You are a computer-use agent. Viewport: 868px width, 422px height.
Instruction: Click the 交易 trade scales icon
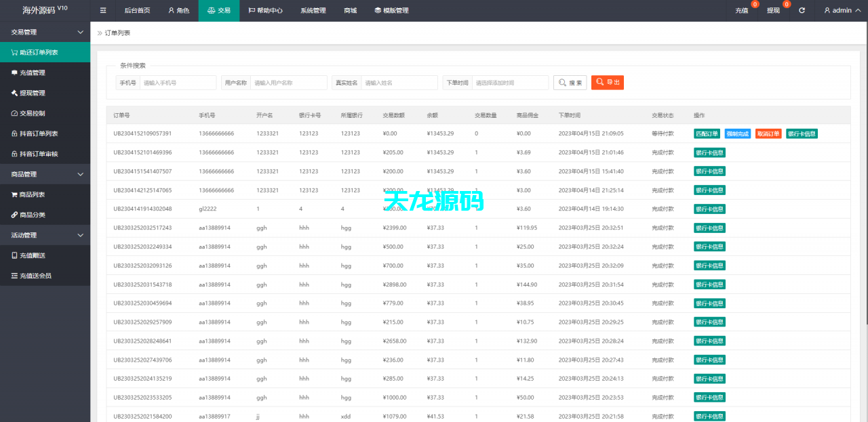pyautogui.click(x=210, y=10)
